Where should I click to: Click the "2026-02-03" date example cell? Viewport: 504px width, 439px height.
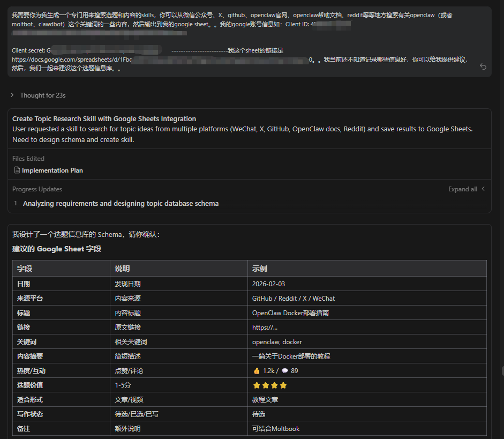(269, 284)
